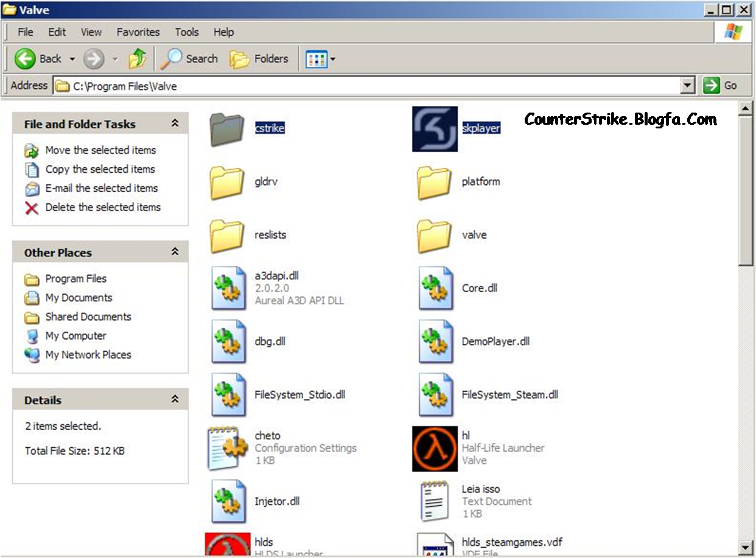Click the Forward arrow icon
Screen dimensions: 756x558
tap(94, 58)
